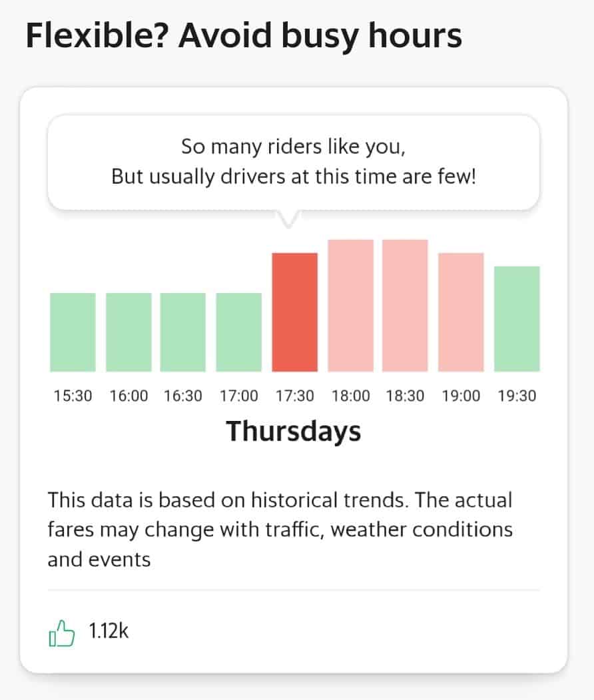Select the 18:30 pink bar
This screenshot has width=594, height=700.
(406, 305)
